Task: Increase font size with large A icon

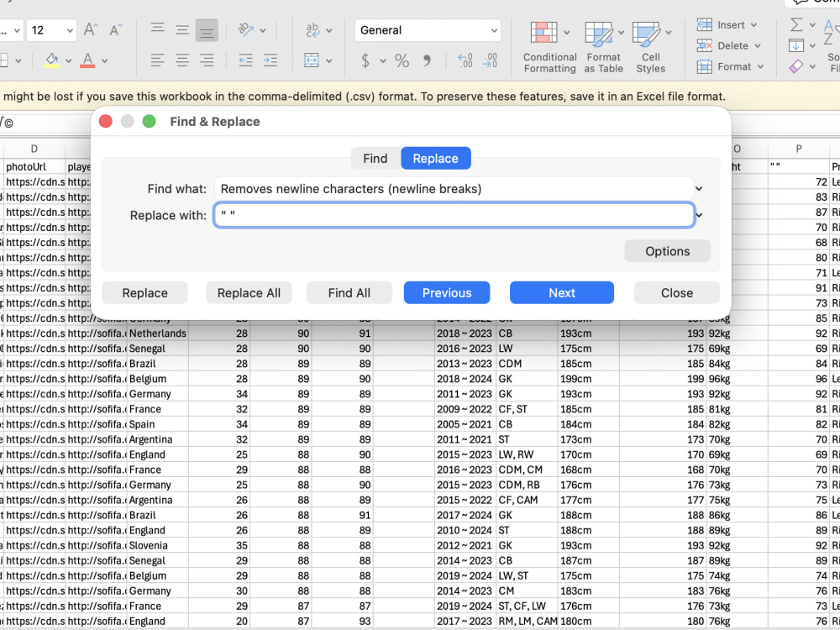Action: pos(91,29)
